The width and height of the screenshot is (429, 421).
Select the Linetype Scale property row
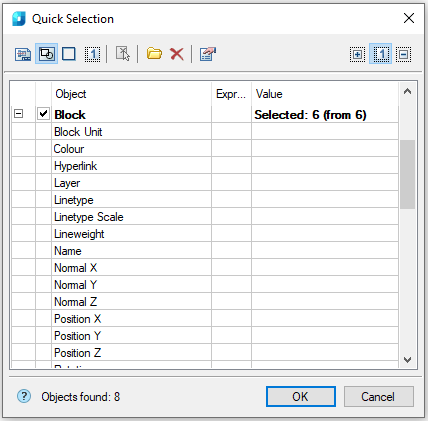[205, 216]
